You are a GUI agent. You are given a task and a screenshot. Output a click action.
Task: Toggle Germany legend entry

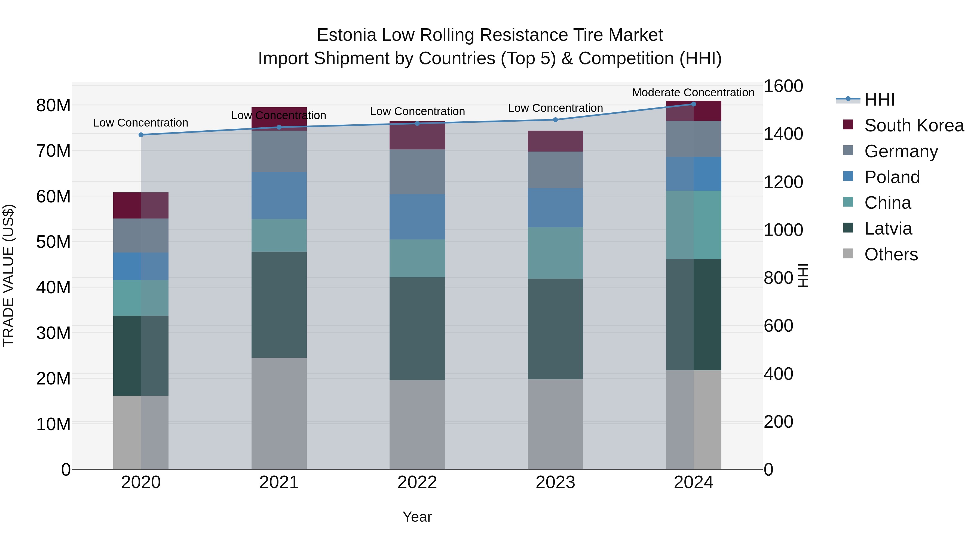(x=890, y=151)
